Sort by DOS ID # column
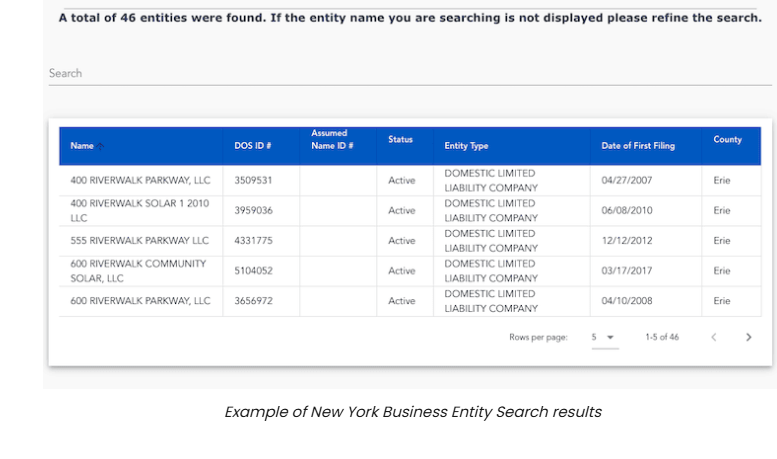This screenshot has height=459, width=777. point(252,146)
